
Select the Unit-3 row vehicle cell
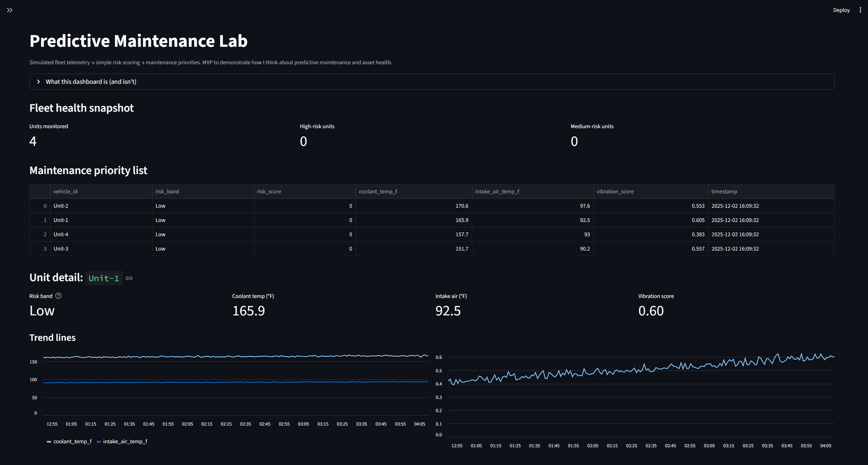[x=61, y=248]
